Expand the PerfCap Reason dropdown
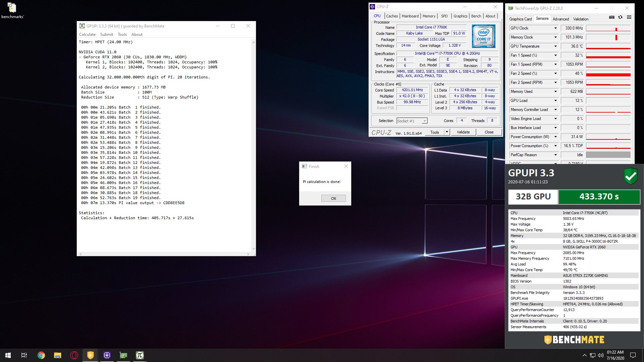 [x=555, y=155]
